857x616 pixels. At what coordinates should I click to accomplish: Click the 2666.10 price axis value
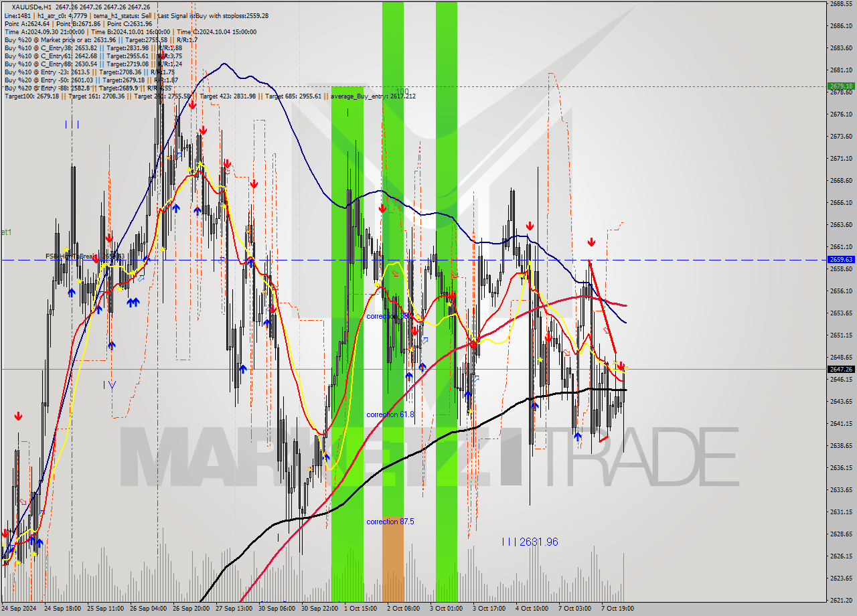pyautogui.click(x=841, y=202)
